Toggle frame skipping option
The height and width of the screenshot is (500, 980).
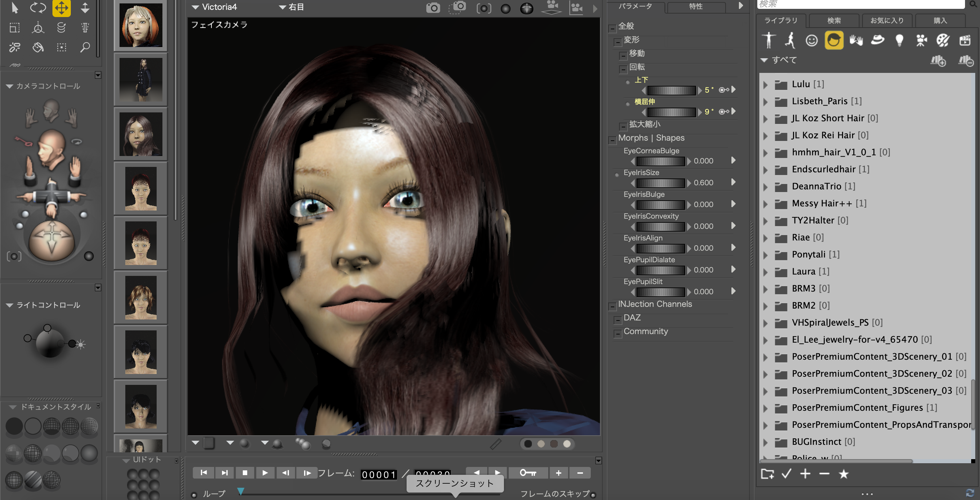pyautogui.click(x=593, y=495)
